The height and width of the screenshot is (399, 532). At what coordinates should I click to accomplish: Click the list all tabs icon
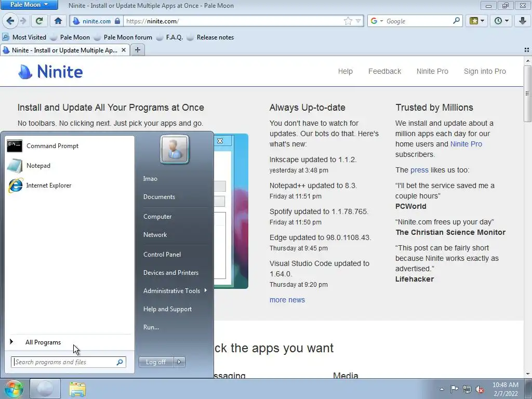527,50
